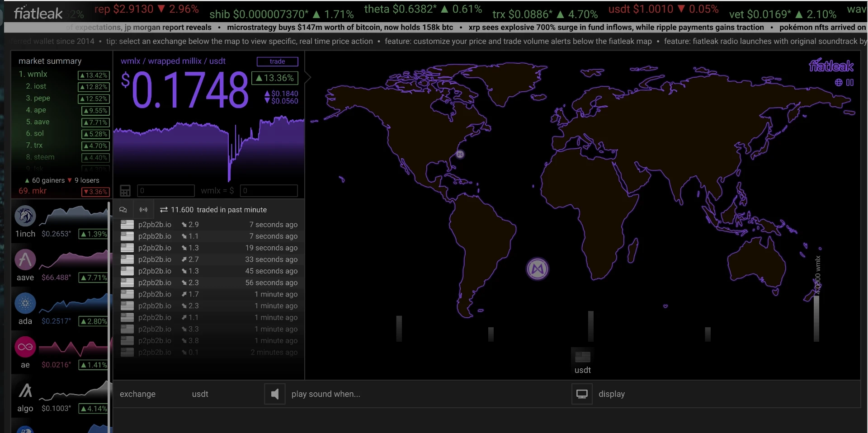Click the right-pointing arrow beside the 13.36% badge
This screenshot has height=433, width=868.
[308, 78]
